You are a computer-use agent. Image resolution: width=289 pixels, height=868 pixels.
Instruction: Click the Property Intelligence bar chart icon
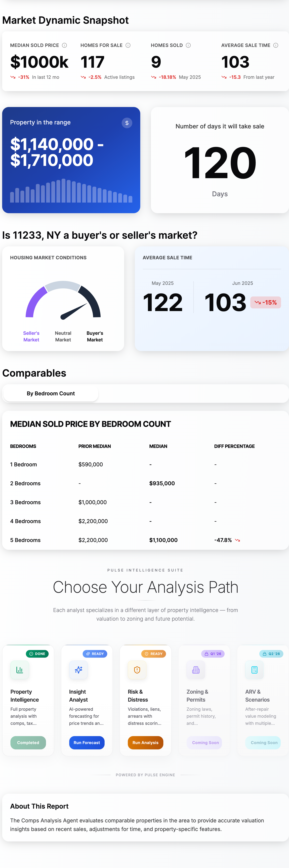point(20,670)
